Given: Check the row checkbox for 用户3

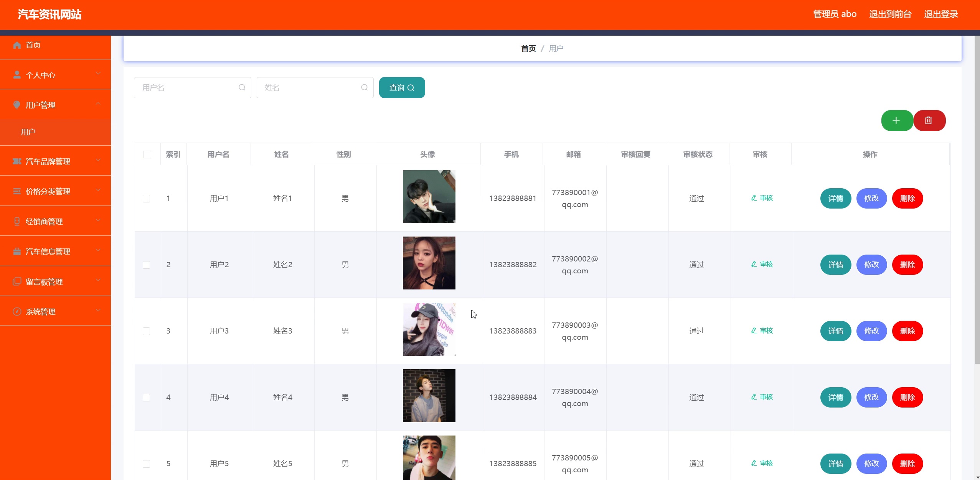Looking at the screenshot, I should click(147, 331).
